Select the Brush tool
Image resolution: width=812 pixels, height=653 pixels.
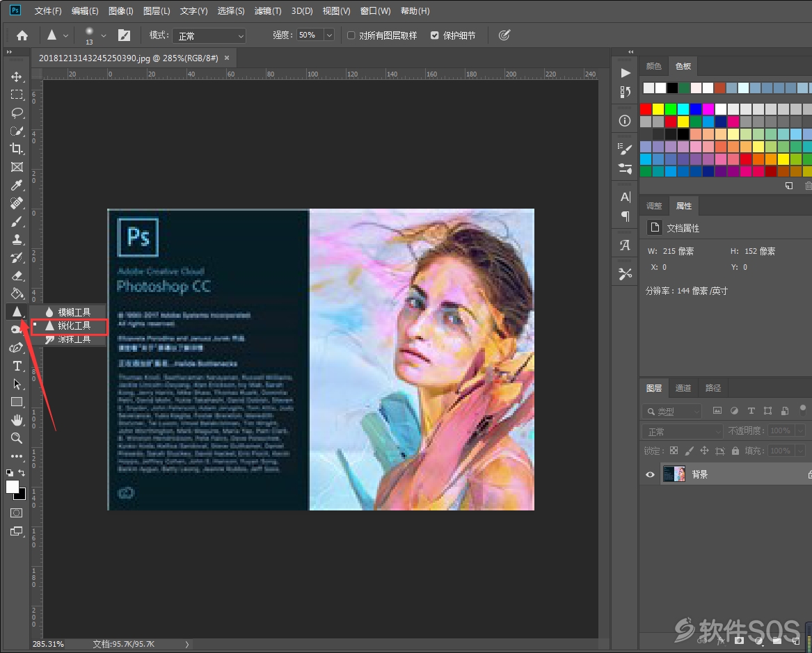click(17, 221)
